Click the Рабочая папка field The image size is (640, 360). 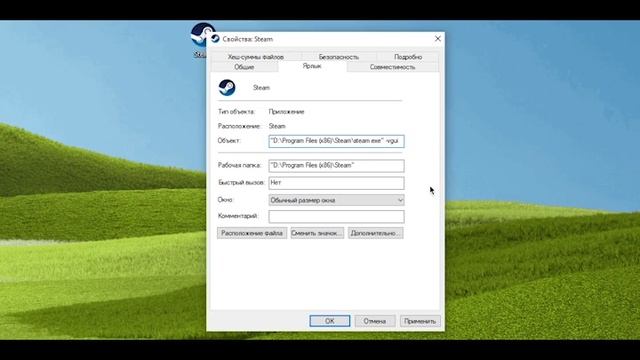336,166
